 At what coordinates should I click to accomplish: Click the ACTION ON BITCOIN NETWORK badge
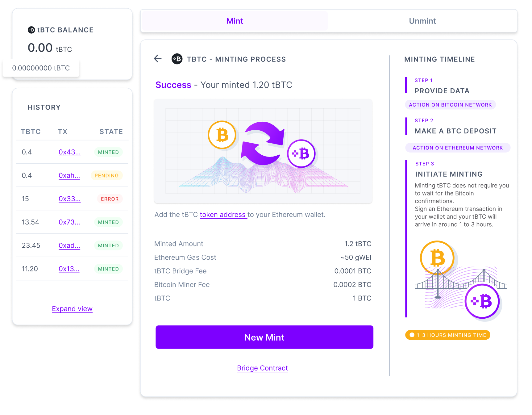(450, 105)
